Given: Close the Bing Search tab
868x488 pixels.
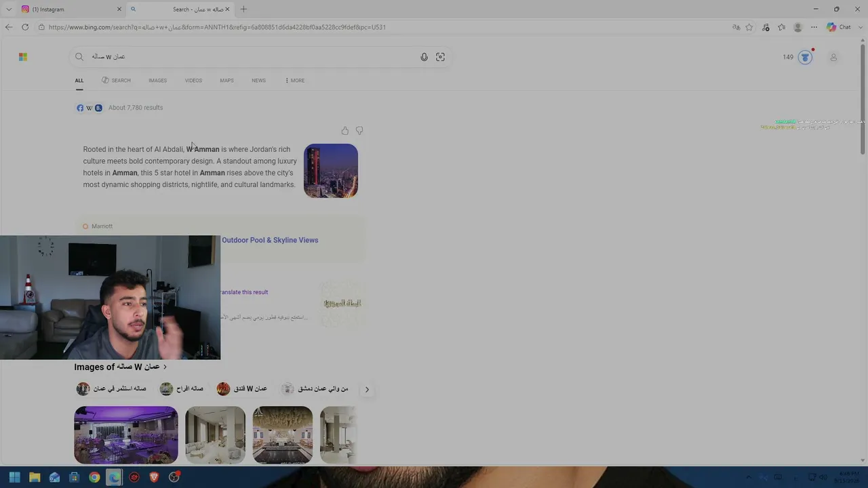Looking at the screenshot, I should 228,9.
